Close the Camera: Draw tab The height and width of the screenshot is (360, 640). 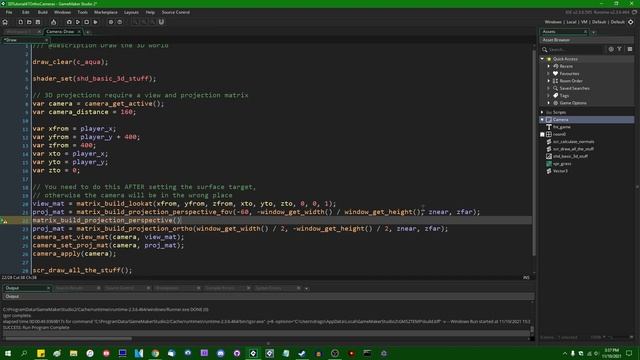tap(79, 31)
